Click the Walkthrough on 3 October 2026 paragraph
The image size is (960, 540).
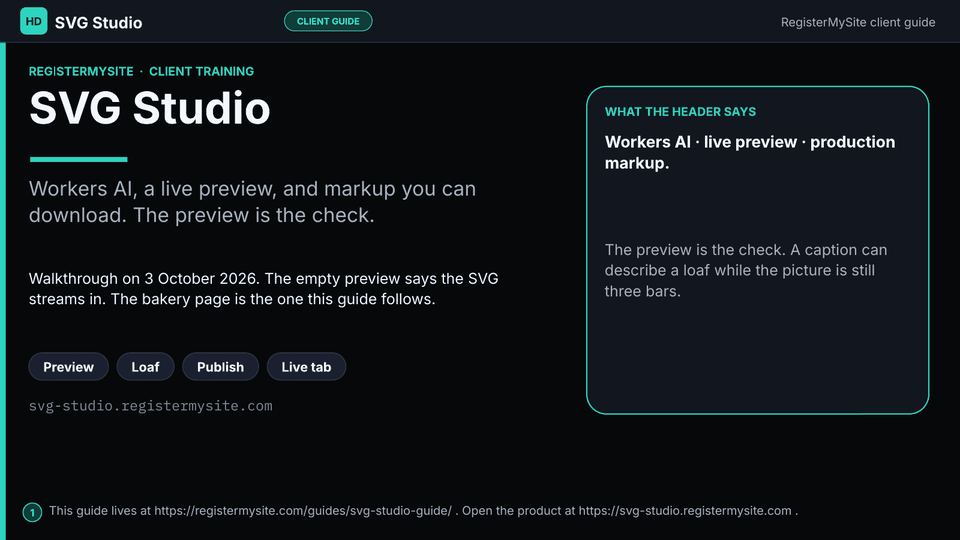pyautogui.click(x=263, y=288)
